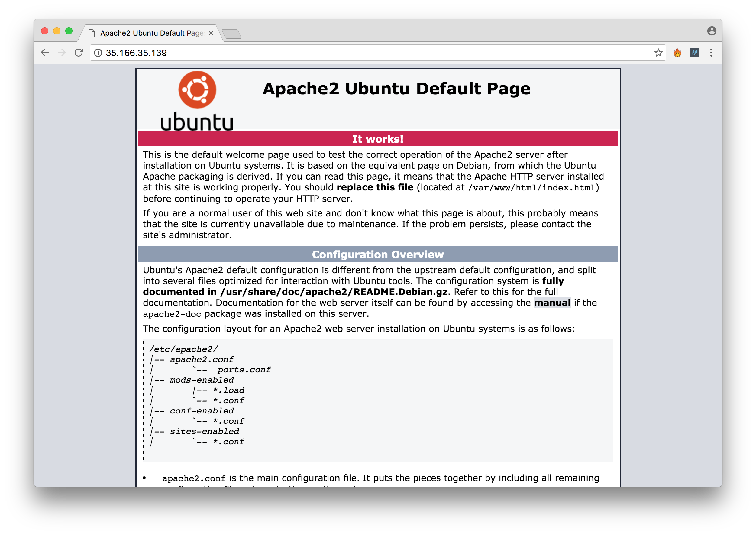The width and height of the screenshot is (756, 535).
Task: Click the bold replace this file text
Action: [x=375, y=187]
